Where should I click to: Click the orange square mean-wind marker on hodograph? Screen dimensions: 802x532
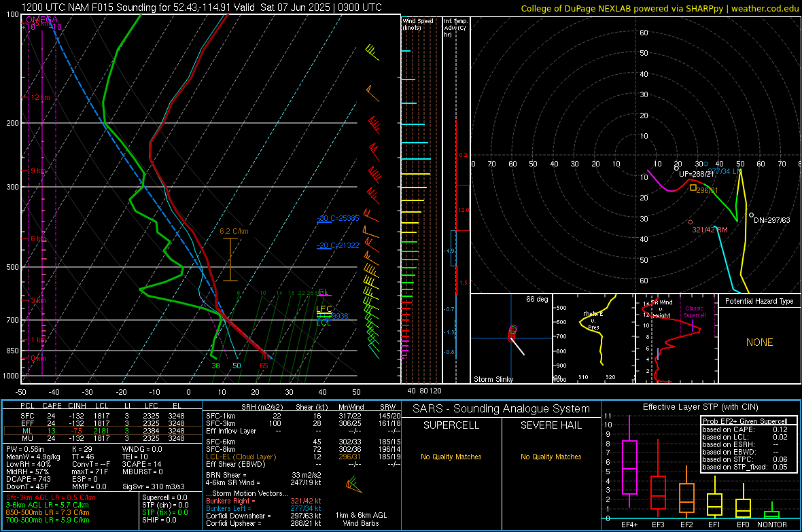(693, 188)
